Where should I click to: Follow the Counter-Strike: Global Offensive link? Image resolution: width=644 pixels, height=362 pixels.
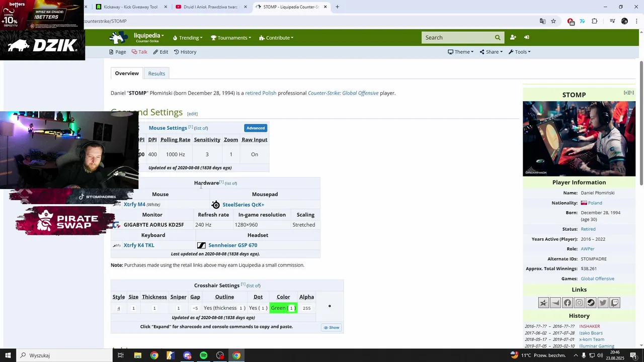tap(343, 93)
